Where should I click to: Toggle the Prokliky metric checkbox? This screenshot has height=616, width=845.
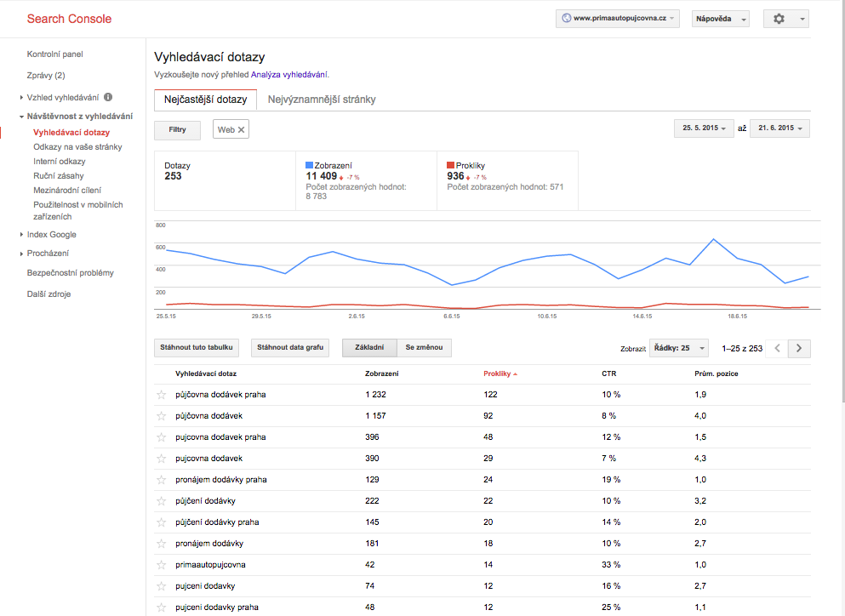tap(451, 166)
